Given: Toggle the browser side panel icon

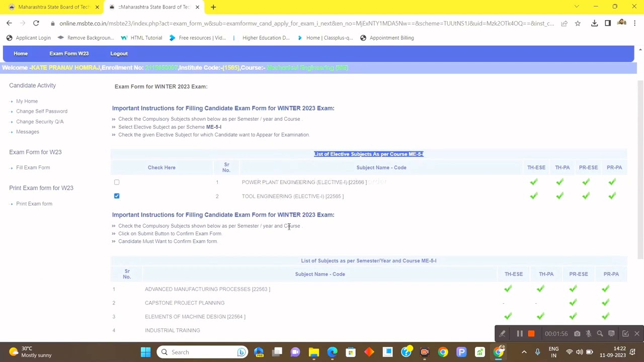Looking at the screenshot, I should point(608,23).
